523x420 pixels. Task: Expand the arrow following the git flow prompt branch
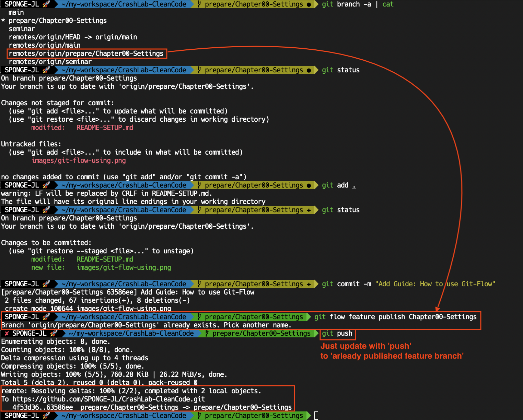click(x=309, y=316)
